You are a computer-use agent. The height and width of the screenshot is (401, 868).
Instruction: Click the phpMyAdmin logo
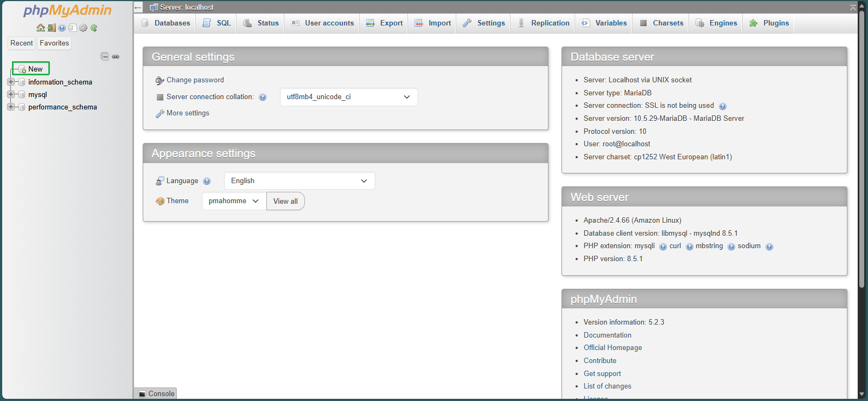[67, 10]
